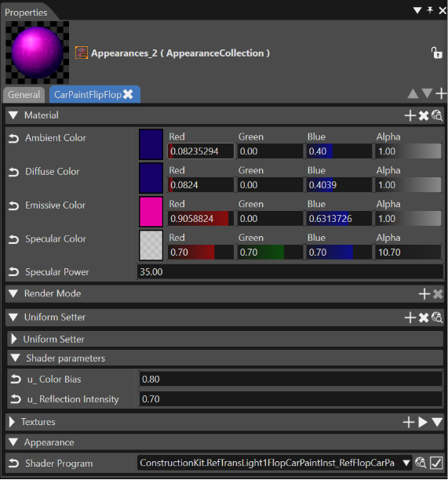Close the CarPaintFlipFlop tab with X
This screenshot has width=448, height=480.
pos(128,94)
